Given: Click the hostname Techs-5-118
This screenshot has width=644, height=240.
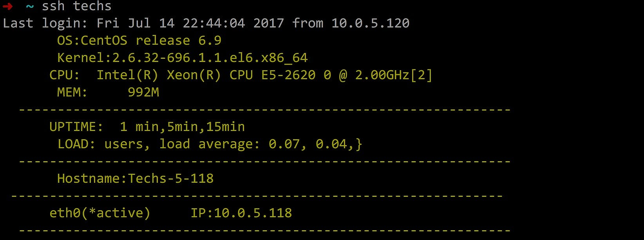Looking at the screenshot, I should [170, 178].
